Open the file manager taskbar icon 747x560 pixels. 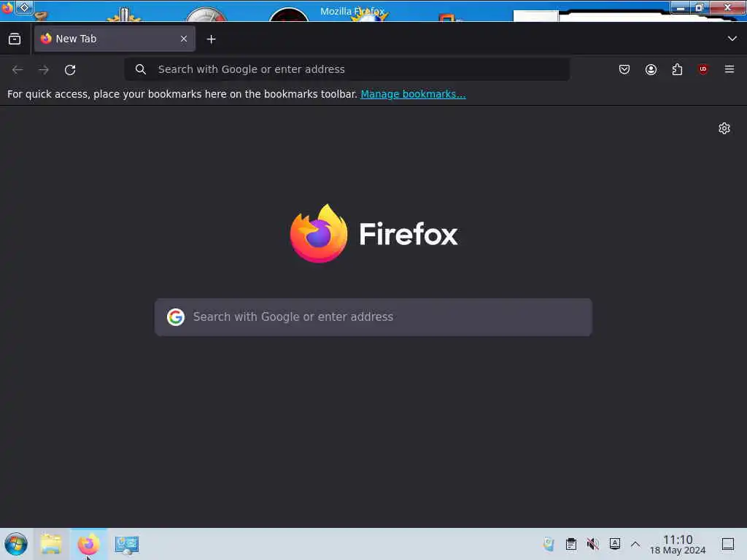(51, 544)
